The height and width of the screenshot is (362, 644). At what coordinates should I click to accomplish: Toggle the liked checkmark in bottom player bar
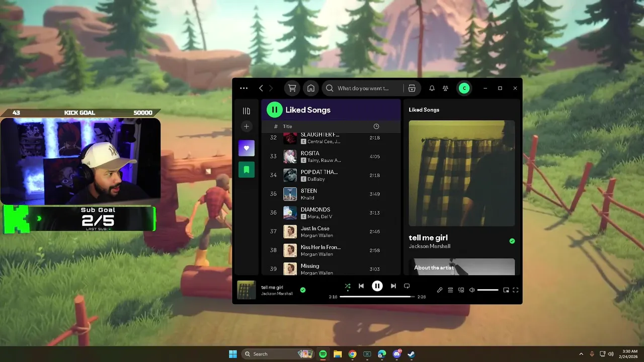click(x=303, y=290)
